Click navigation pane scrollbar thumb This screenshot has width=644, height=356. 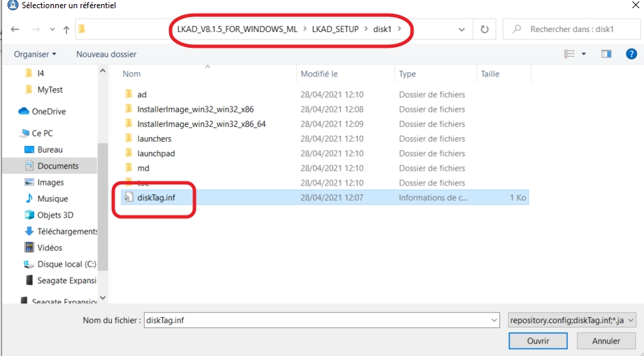tap(103, 207)
